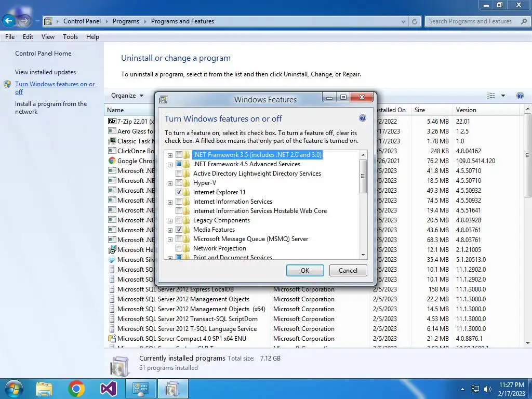Click Cancel in Windows Features dialog
The image size is (532, 399).
coord(348,270)
